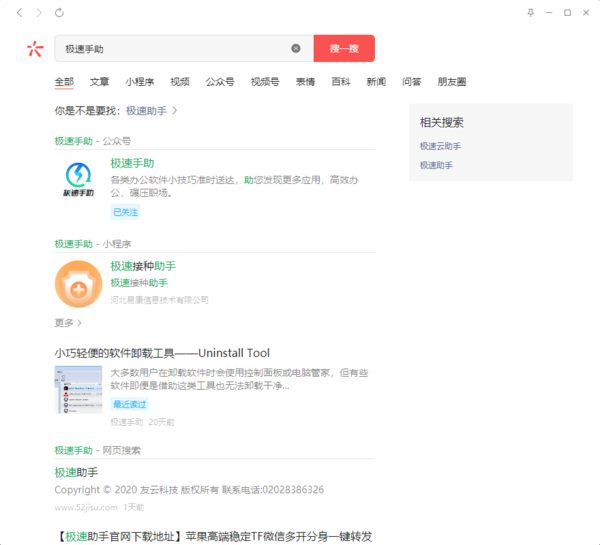The image size is (600, 545).
Task: Open the 【极速助手官网下载地址】 result title
Action: [x=215, y=537]
